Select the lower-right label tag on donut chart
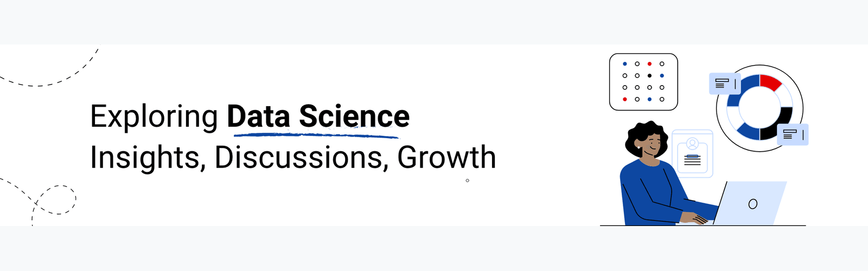 point(793,134)
